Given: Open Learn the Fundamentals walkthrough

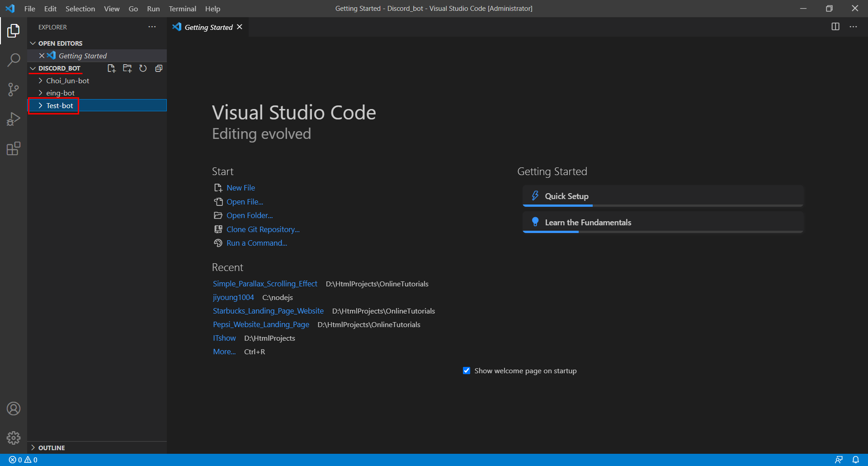Looking at the screenshot, I should pyautogui.click(x=663, y=222).
